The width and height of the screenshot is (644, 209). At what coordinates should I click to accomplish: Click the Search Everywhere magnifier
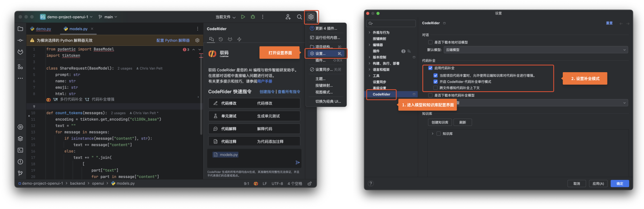pos(300,17)
